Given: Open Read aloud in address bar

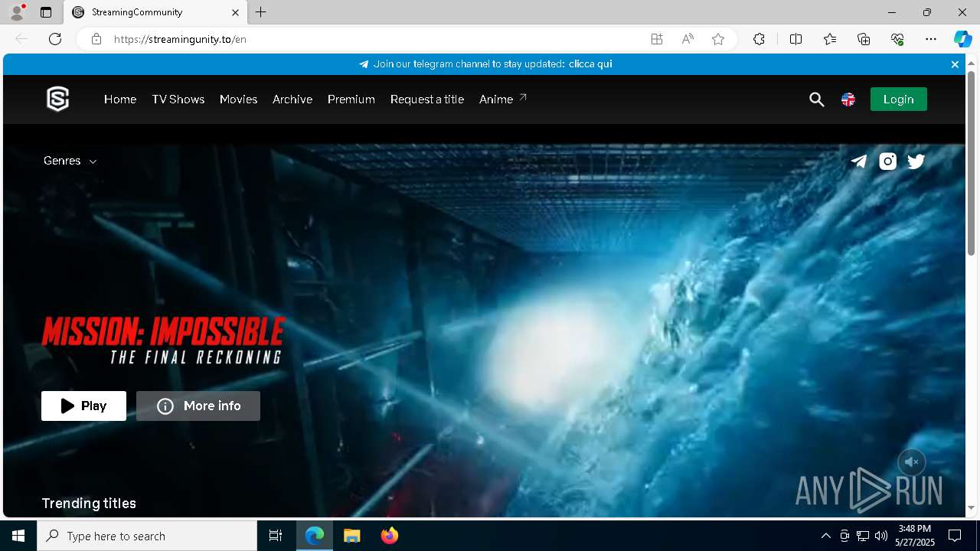Looking at the screenshot, I should [688, 39].
